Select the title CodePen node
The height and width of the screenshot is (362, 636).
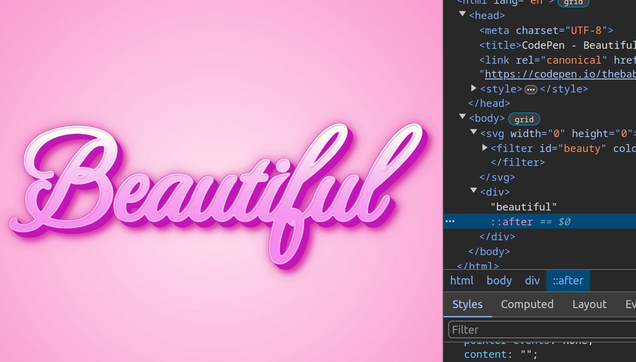(x=557, y=45)
